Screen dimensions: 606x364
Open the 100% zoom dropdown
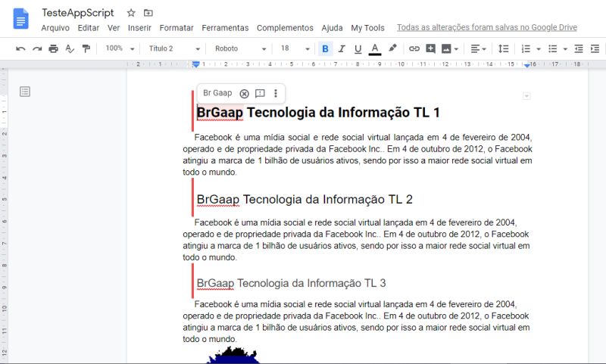(x=120, y=48)
